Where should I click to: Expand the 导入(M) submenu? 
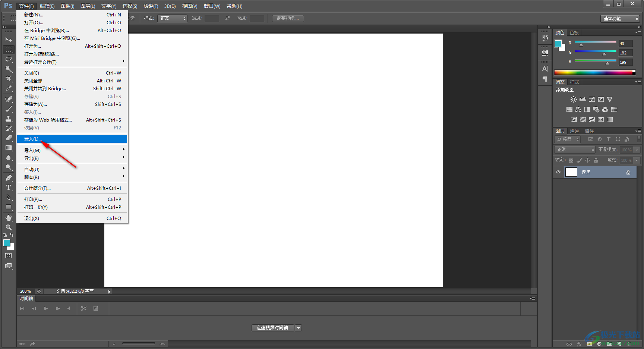click(72, 150)
